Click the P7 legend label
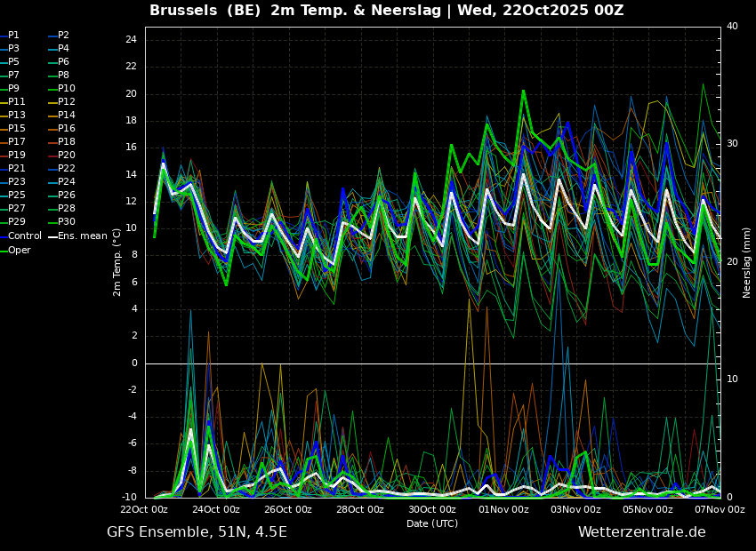Viewport: 756px width, 551px height. tap(13, 76)
